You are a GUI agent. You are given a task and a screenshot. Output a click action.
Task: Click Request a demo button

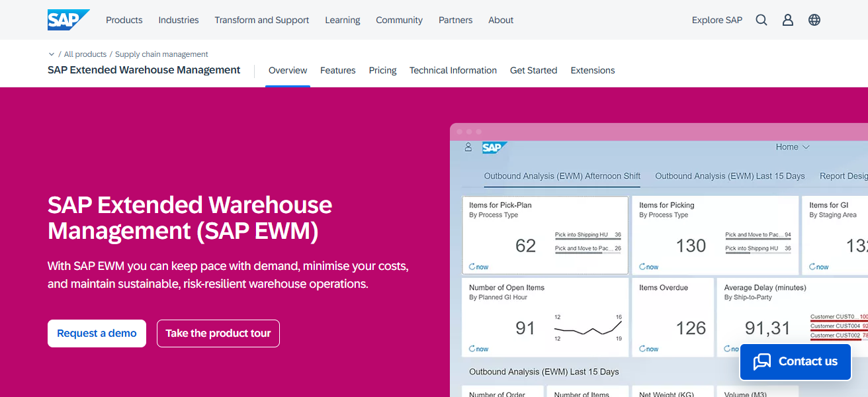pos(97,333)
